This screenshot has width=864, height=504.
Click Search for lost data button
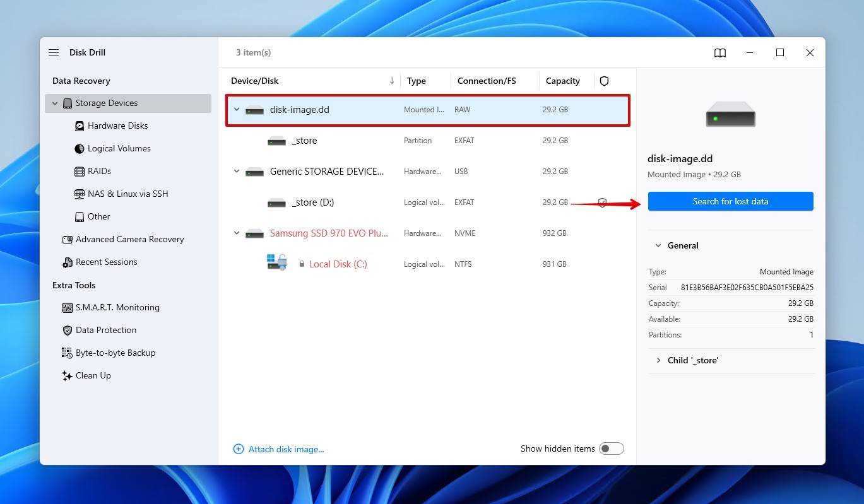tap(730, 201)
